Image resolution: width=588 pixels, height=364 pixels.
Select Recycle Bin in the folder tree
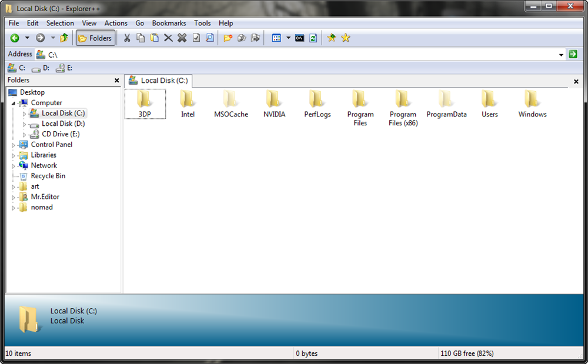pos(48,176)
